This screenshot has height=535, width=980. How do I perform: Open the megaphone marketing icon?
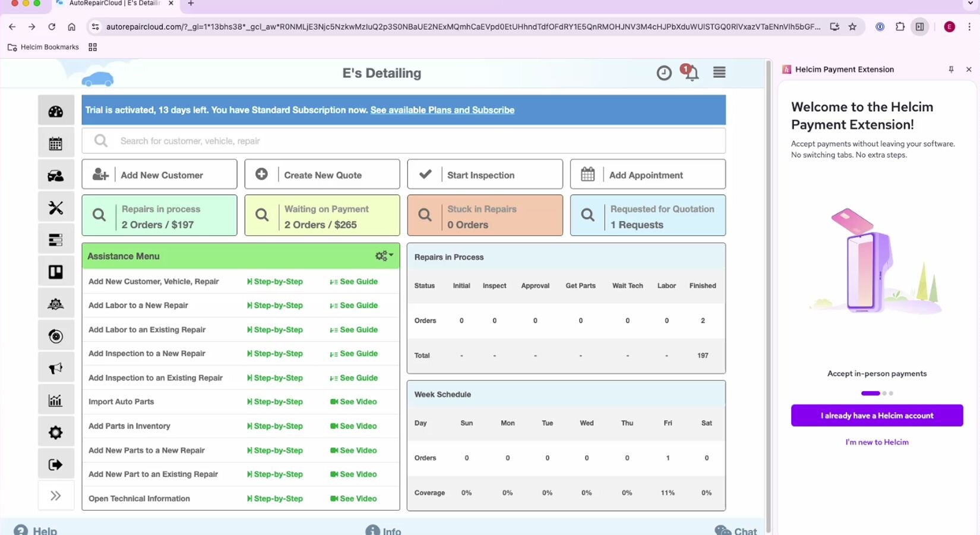coord(56,369)
